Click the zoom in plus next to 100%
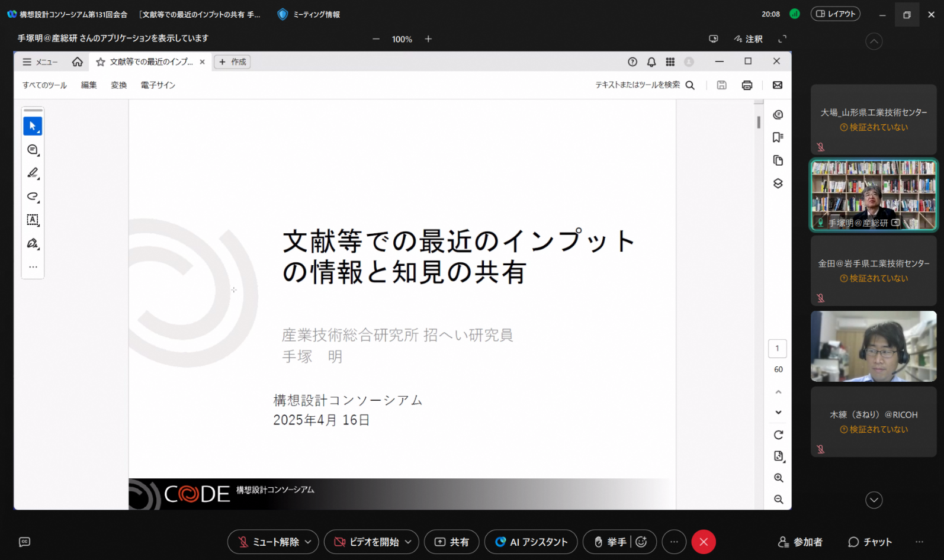The width and height of the screenshot is (944, 560). (428, 39)
